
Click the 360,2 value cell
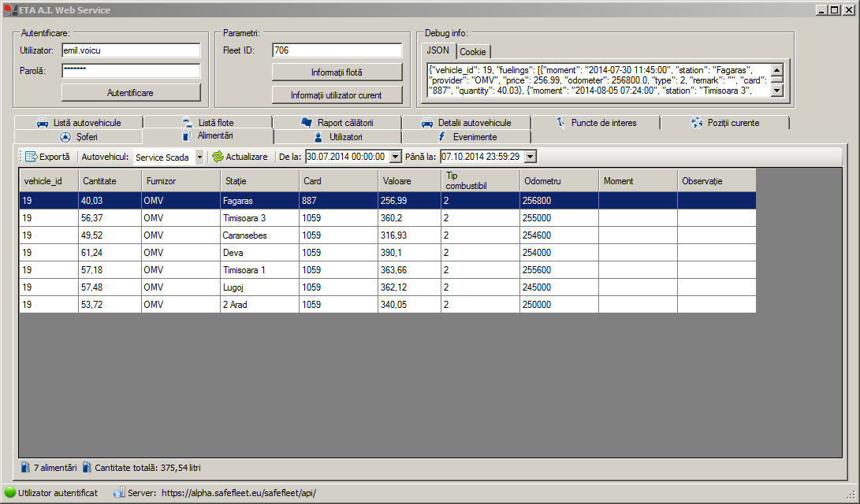pyautogui.click(x=409, y=218)
